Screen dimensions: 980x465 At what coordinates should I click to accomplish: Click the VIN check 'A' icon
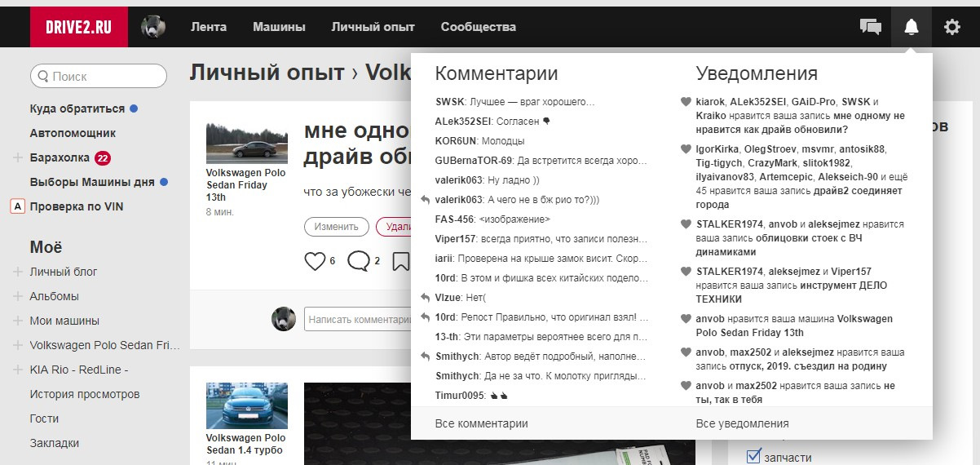tap(17, 206)
